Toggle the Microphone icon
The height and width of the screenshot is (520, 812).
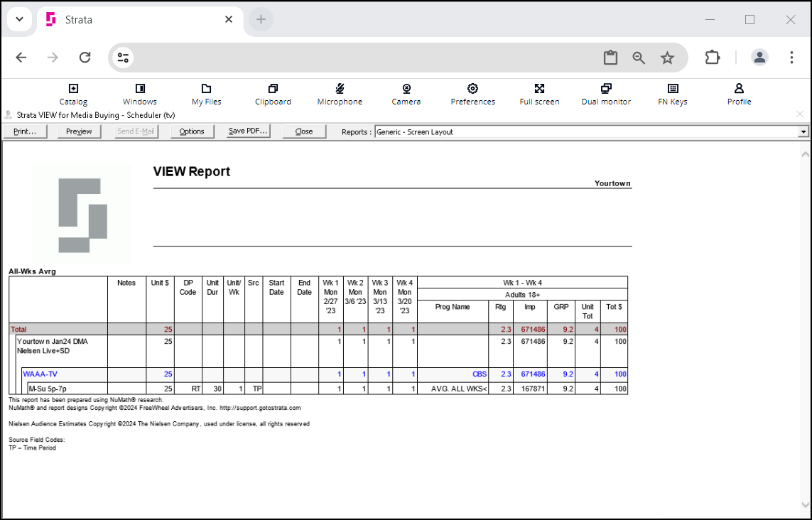pos(340,89)
